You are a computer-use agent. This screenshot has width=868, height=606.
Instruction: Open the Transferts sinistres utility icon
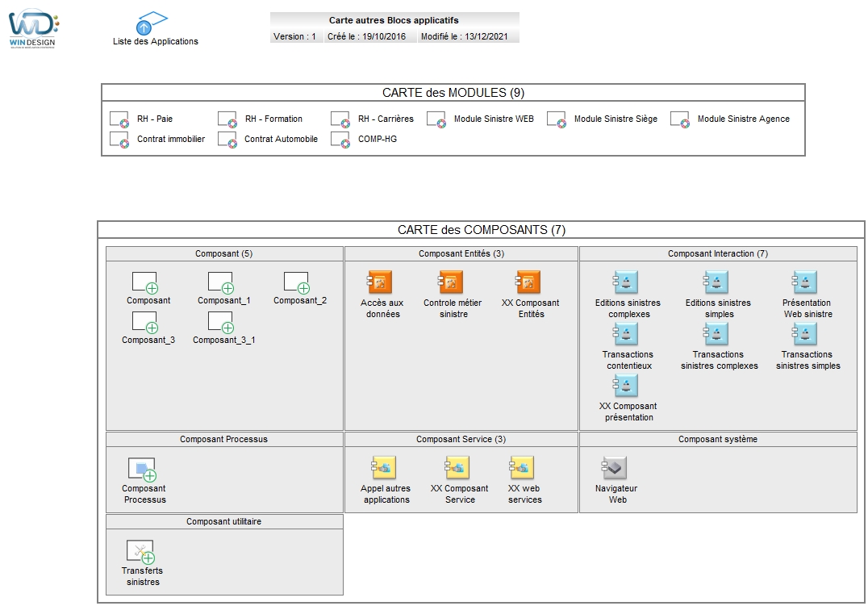[140, 552]
